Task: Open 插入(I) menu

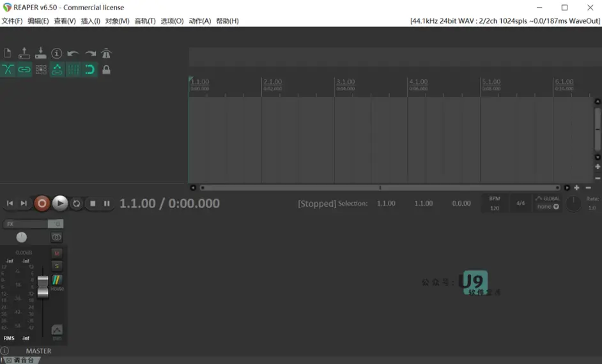Action: tap(91, 21)
